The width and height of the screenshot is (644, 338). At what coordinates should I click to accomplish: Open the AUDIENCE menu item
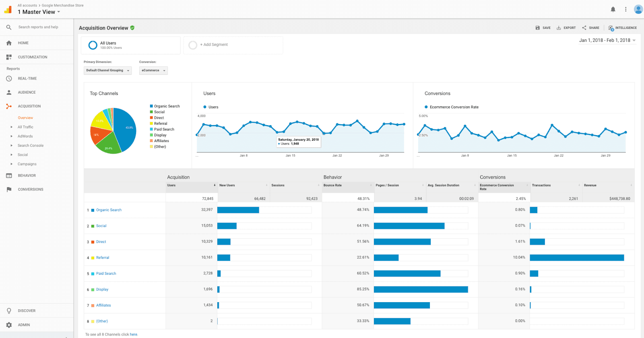click(27, 93)
